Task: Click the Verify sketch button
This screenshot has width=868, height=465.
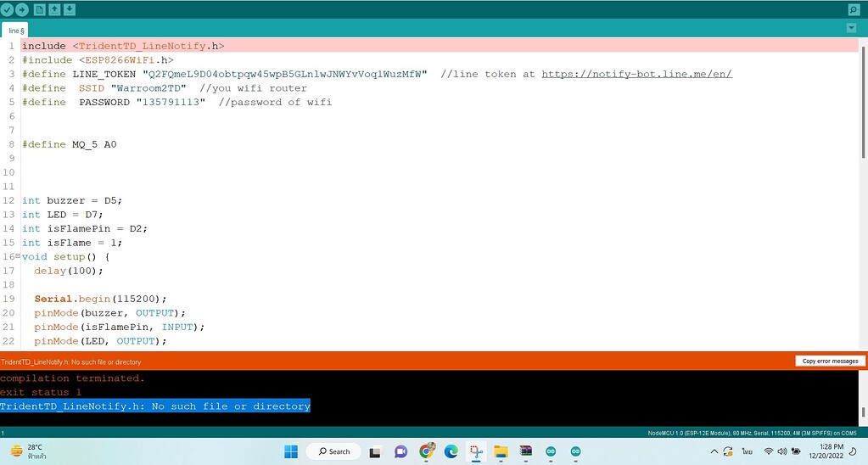Action: tap(8, 9)
